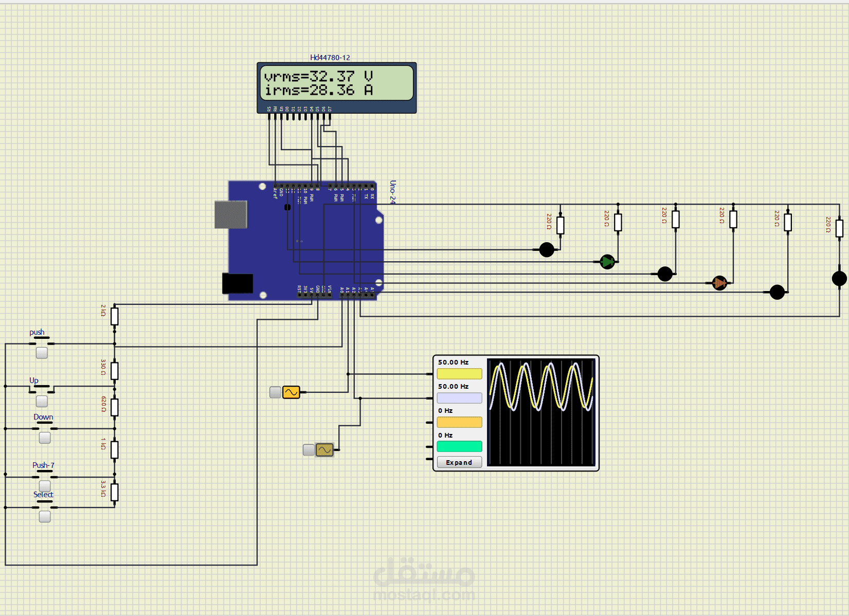849x616 pixels.
Task: Select the 620 Ω resistor
Action: tap(115, 407)
